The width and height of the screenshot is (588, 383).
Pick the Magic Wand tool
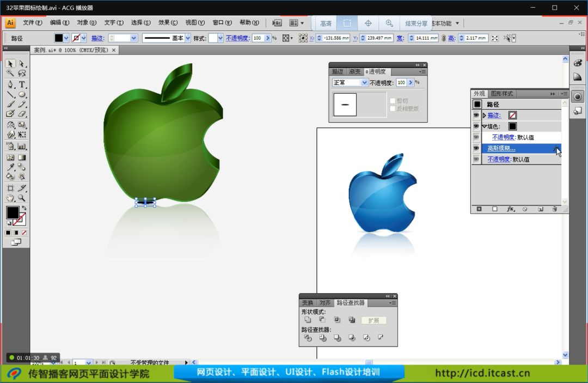tap(10, 74)
